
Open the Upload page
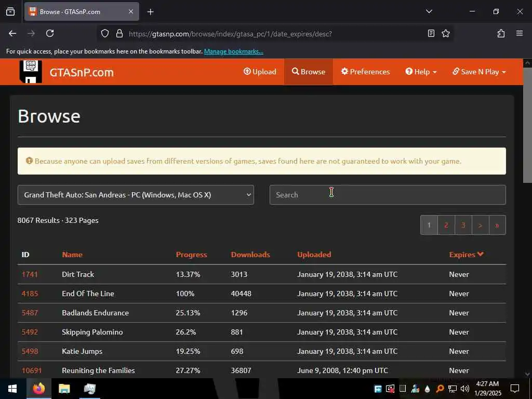coord(260,72)
